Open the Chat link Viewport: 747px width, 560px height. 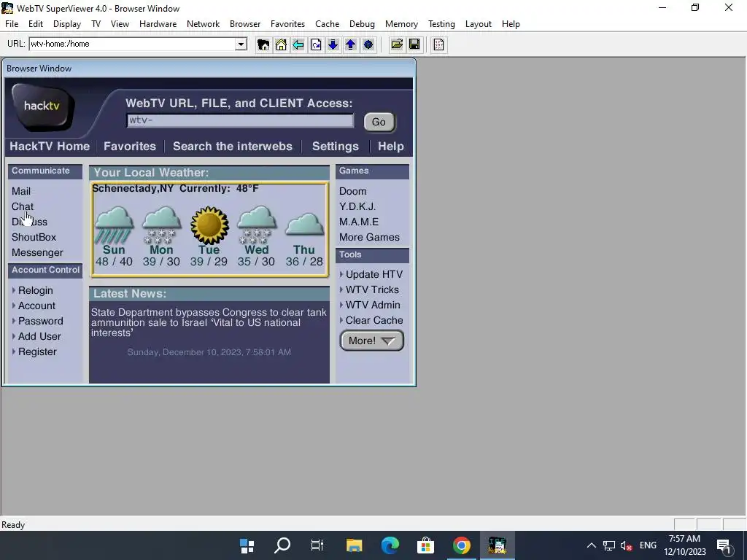click(23, 206)
